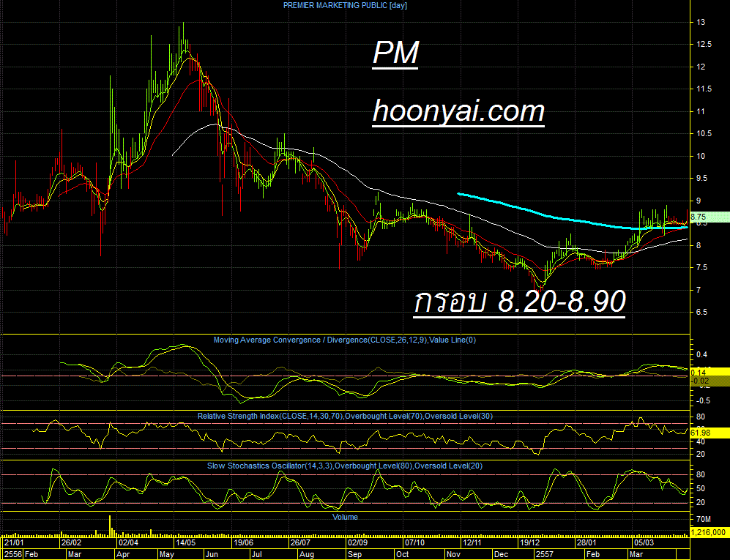Select the 61.98 RSI value tag

pos(709,433)
